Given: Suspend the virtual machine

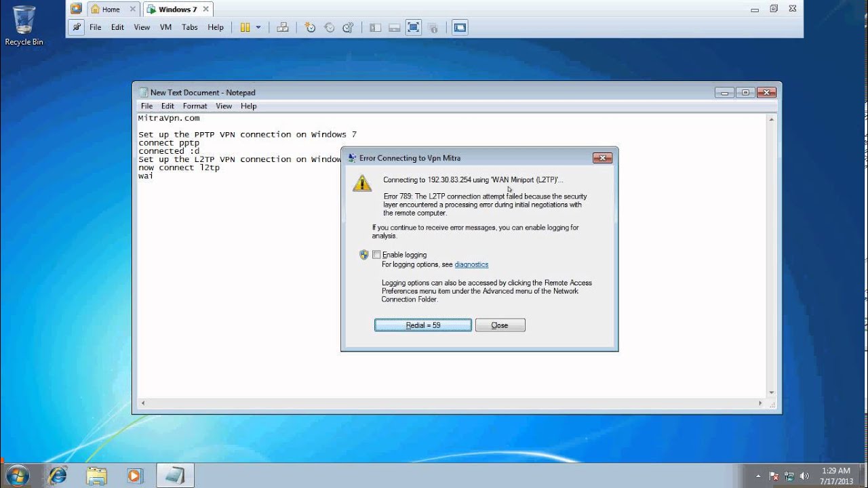Looking at the screenshot, I should point(247,27).
